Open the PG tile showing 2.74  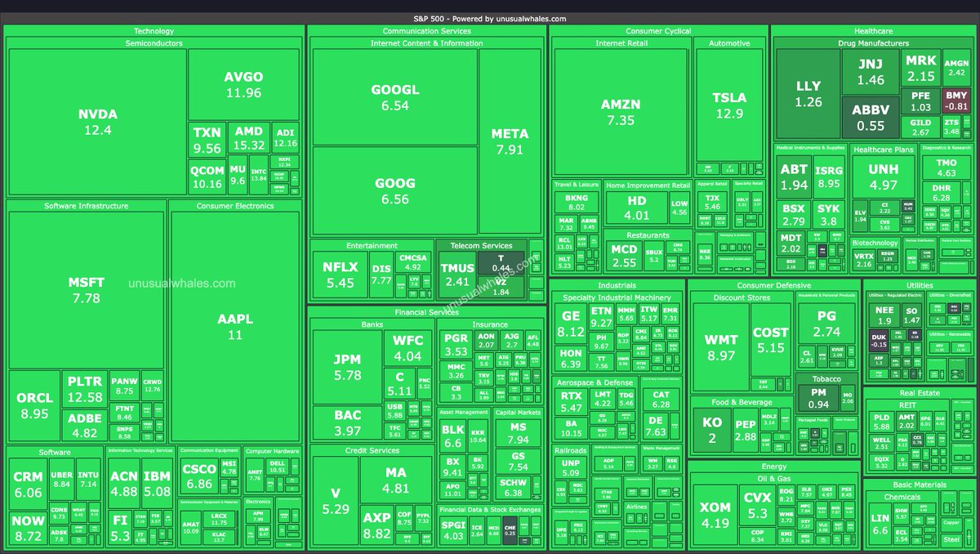click(x=826, y=324)
